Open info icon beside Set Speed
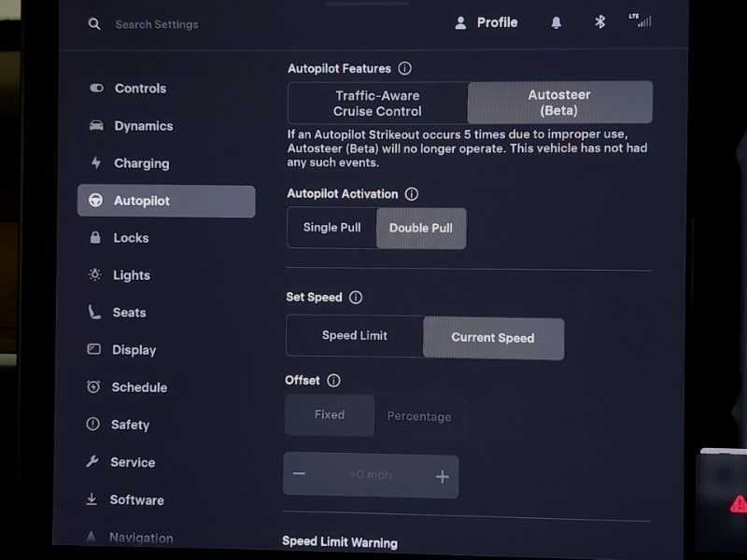747x560 pixels. click(356, 298)
